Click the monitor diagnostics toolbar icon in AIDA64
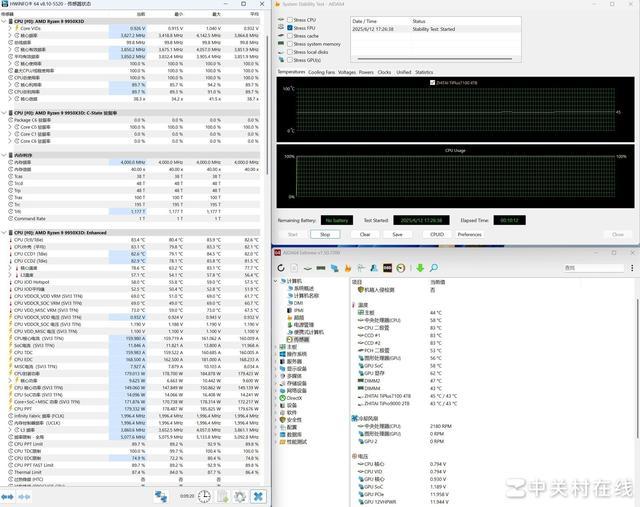This screenshot has width=640, height=507. point(360,268)
